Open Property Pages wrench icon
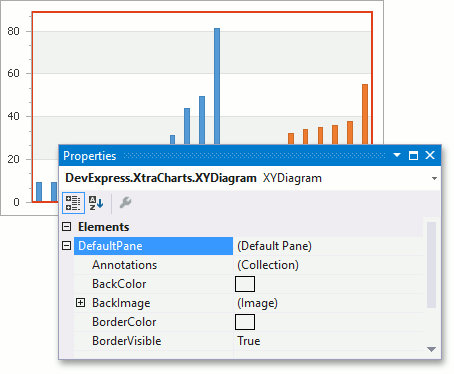 click(x=125, y=202)
